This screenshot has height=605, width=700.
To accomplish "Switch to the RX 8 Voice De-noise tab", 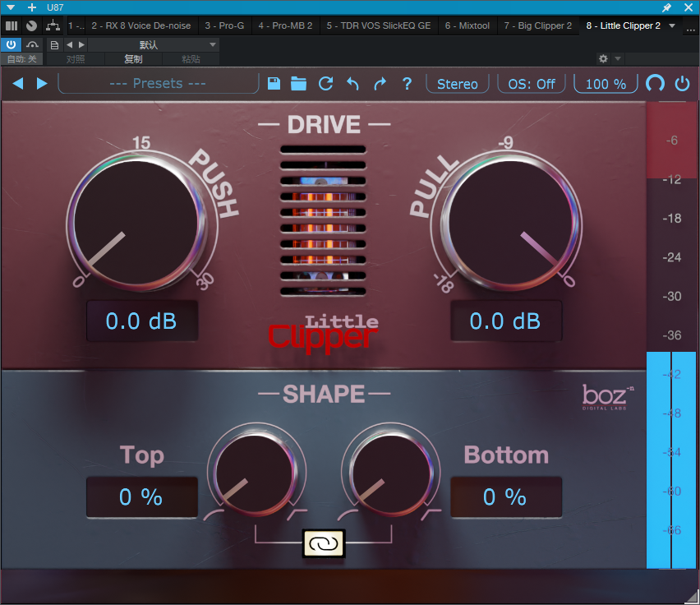I will tap(141, 26).
